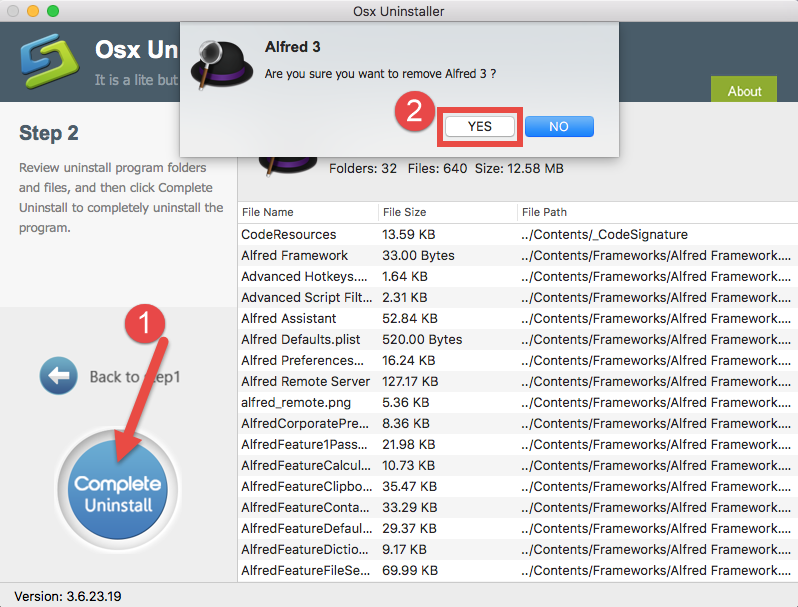Minimize the Osx Uninstaller window
This screenshot has height=607, width=798.
pos(33,11)
